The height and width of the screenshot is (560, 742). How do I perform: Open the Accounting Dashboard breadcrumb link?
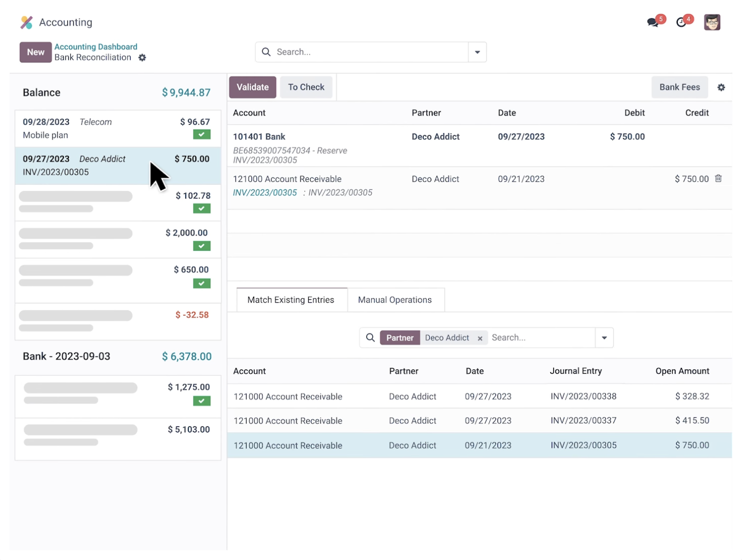[96, 47]
